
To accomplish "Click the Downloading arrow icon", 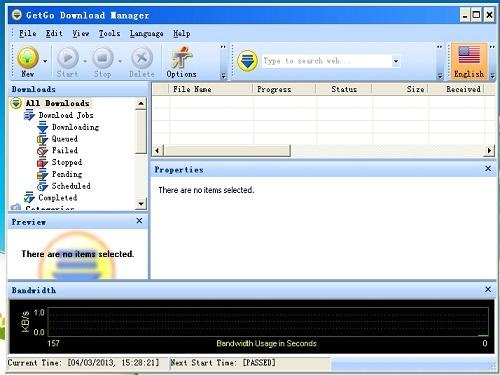I will pos(42,127).
